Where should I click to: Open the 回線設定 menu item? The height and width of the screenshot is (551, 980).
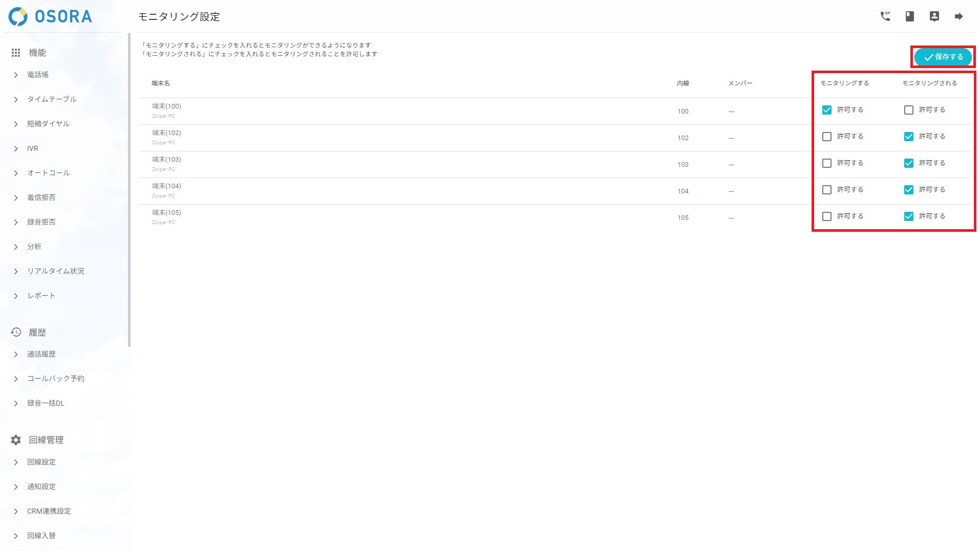41,462
